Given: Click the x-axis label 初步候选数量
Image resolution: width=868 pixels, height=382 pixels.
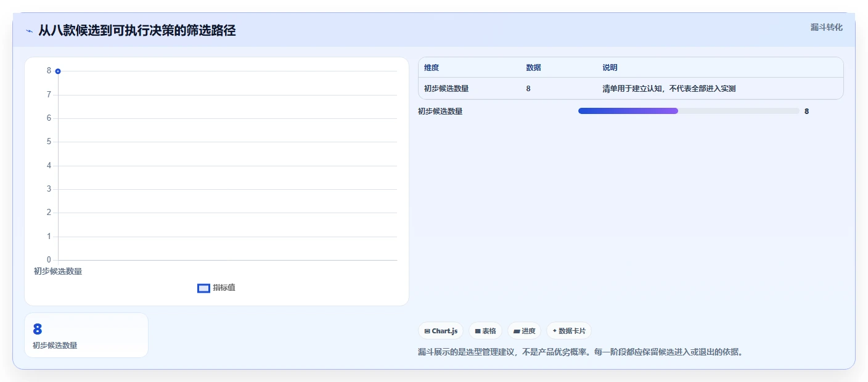Looking at the screenshot, I should pos(58,271).
